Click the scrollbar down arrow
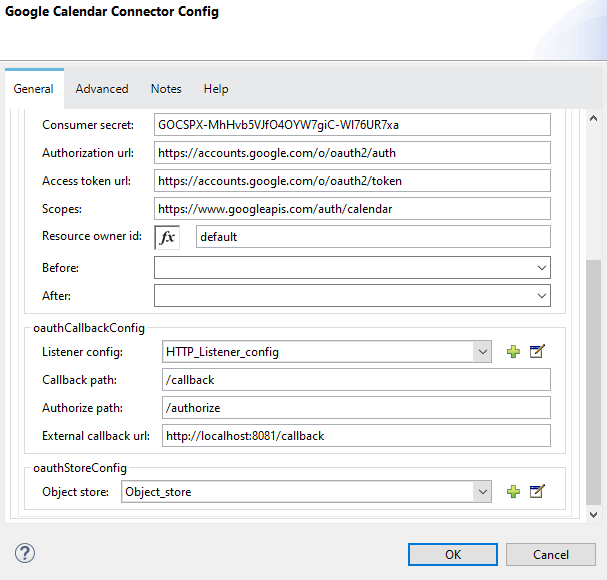This screenshot has width=607, height=580. click(593, 515)
